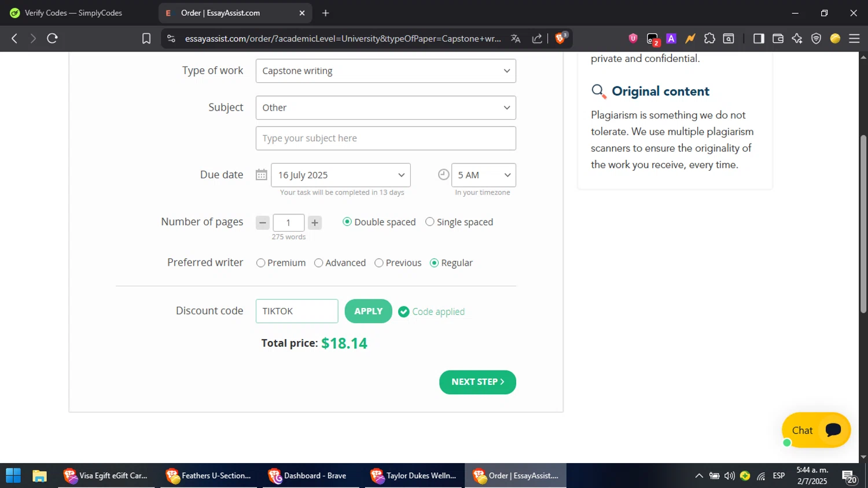Click the APPLY discount button

369,311
